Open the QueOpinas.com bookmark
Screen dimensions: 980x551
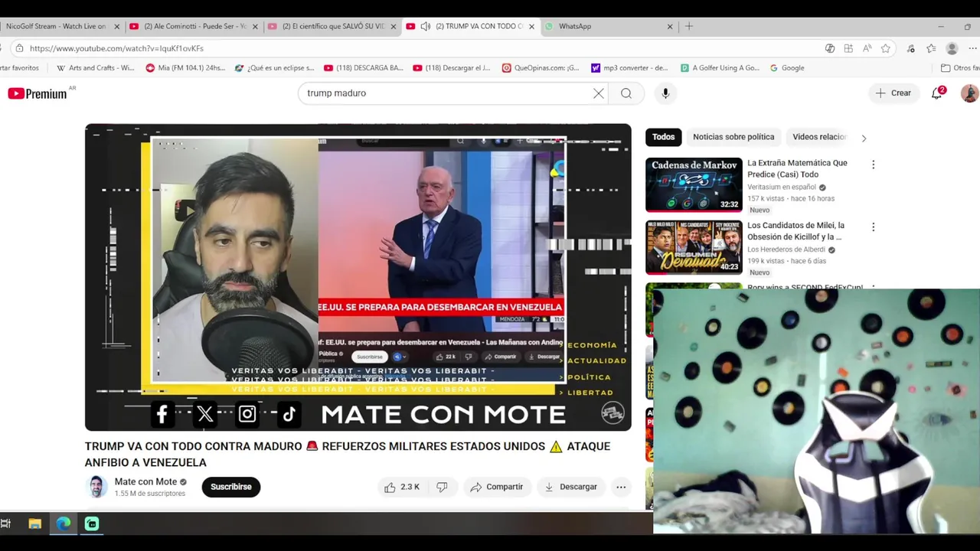(541, 67)
